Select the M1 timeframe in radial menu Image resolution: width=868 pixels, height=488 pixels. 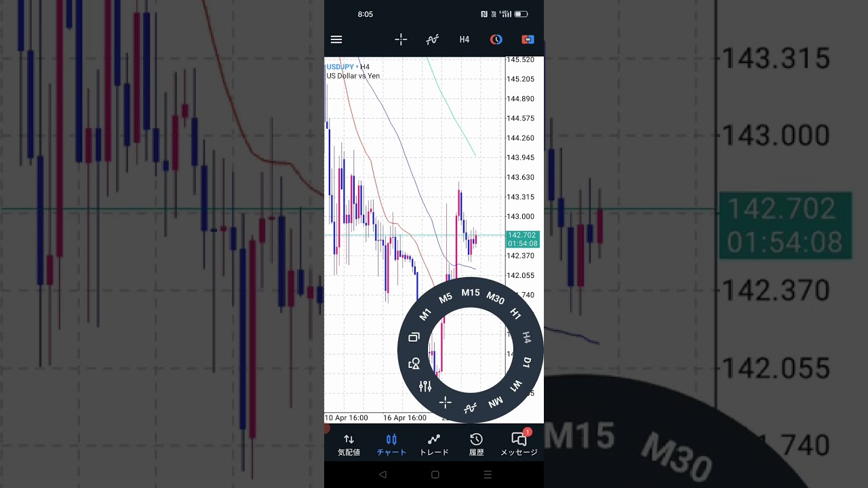pos(425,314)
